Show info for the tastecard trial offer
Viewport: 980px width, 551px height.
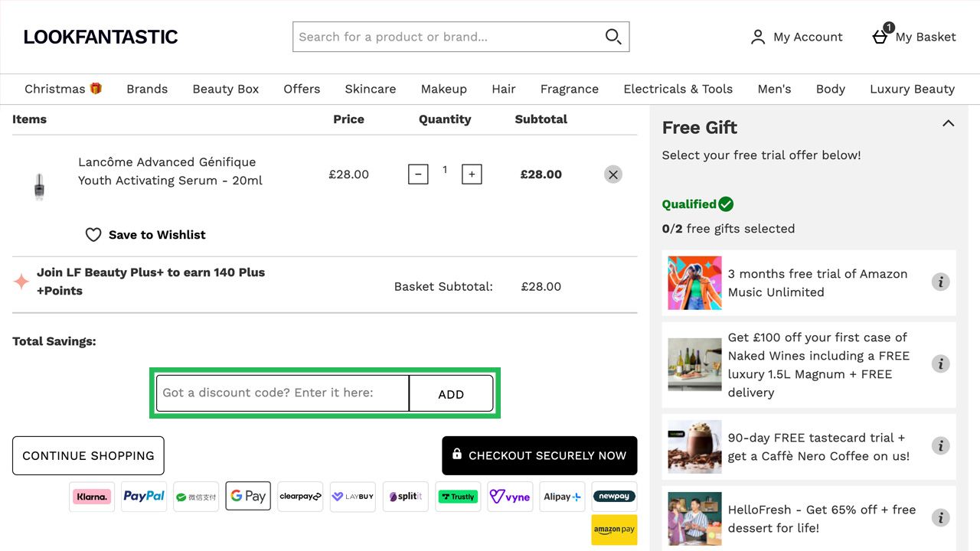click(940, 446)
